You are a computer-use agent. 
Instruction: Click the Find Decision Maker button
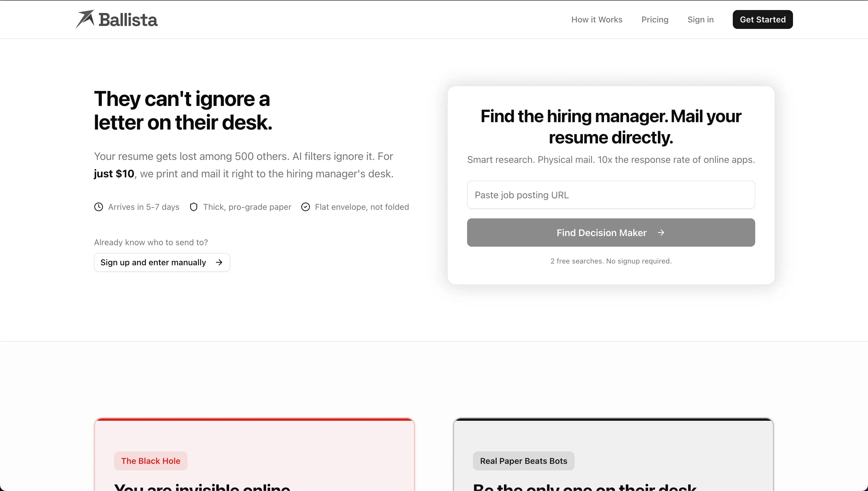[601, 233]
